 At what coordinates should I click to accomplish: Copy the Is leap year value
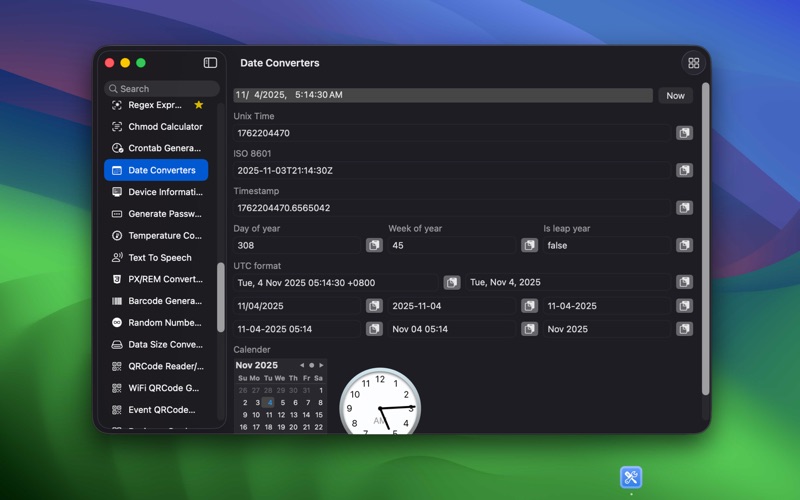pyautogui.click(x=684, y=245)
